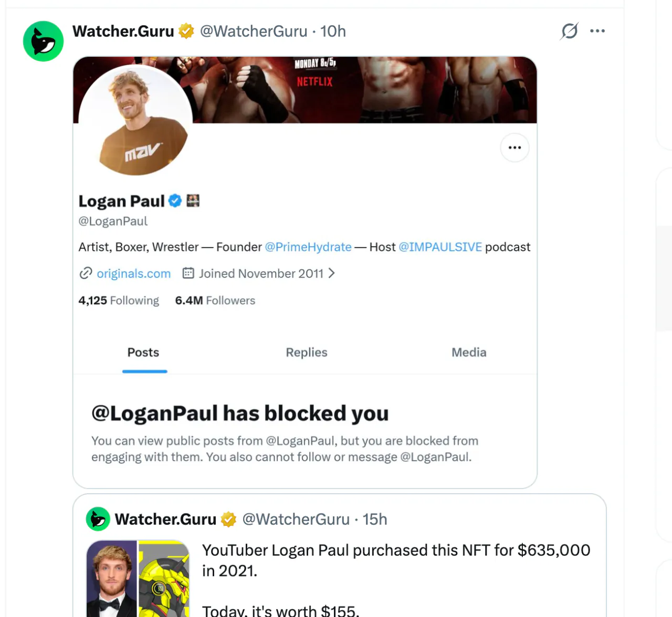Click the three-dot button on Logan Paul's profile
This screenshot has width=672, height=617.
pyautogui.click(x=514, y=147)
